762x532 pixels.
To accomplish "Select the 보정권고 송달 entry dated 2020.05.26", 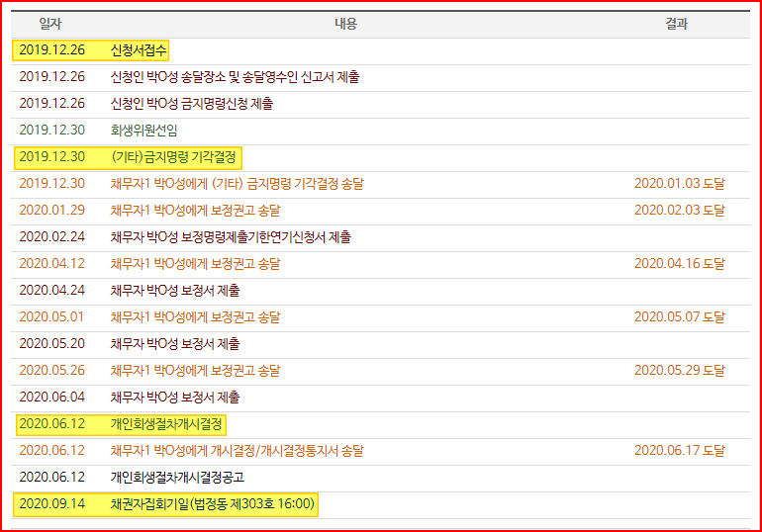I will coord(195,371).
